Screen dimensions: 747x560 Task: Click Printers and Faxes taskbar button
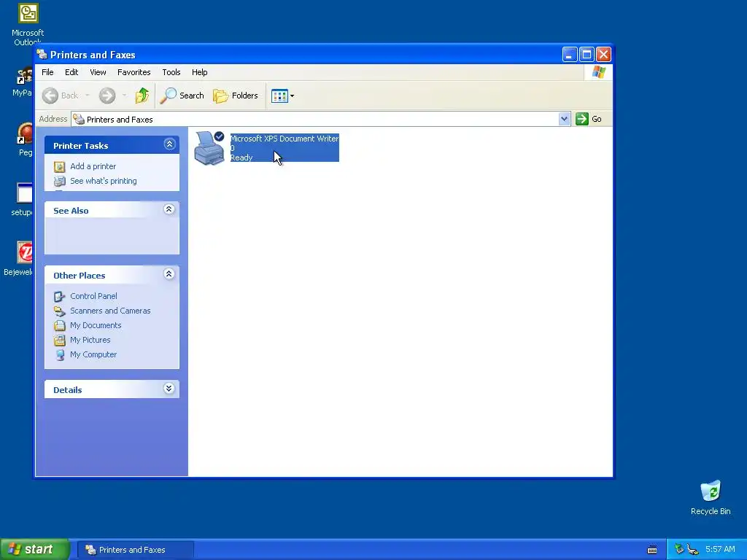[135, 550]
